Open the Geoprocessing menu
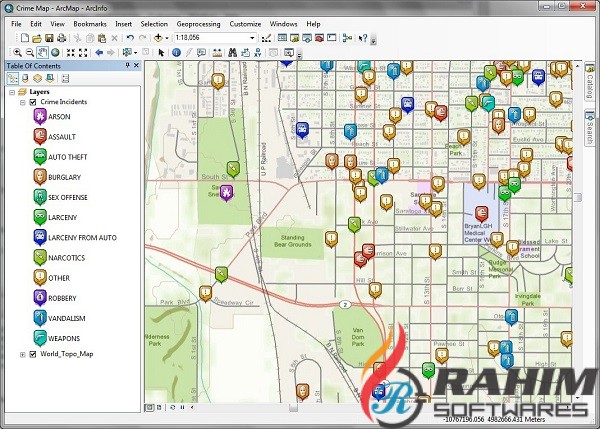 click(x=199, y=22)
